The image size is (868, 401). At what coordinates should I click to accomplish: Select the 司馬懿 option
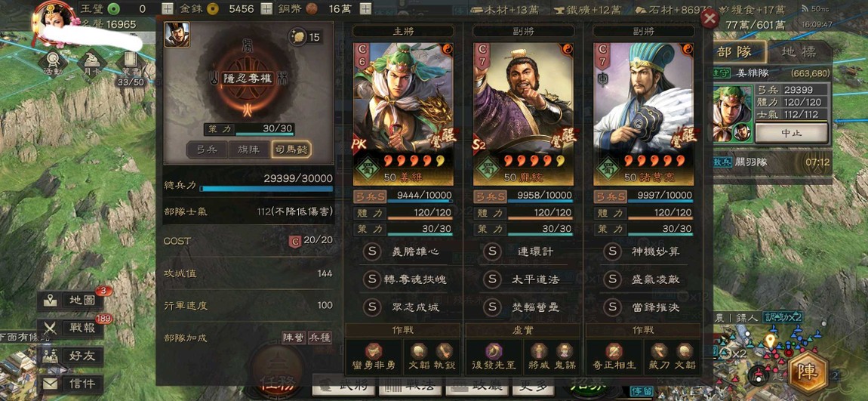click(x=291, y=149)
